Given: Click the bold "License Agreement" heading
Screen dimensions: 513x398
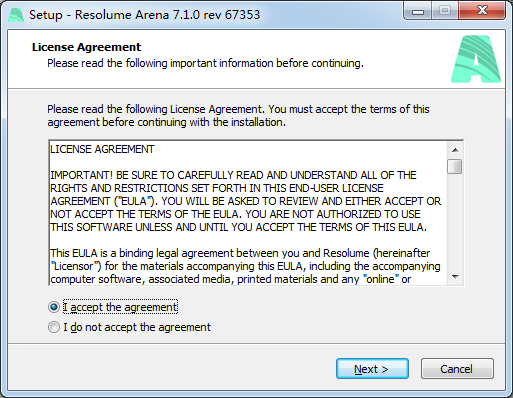Looking at the screenshot, I should pos(87,47).
